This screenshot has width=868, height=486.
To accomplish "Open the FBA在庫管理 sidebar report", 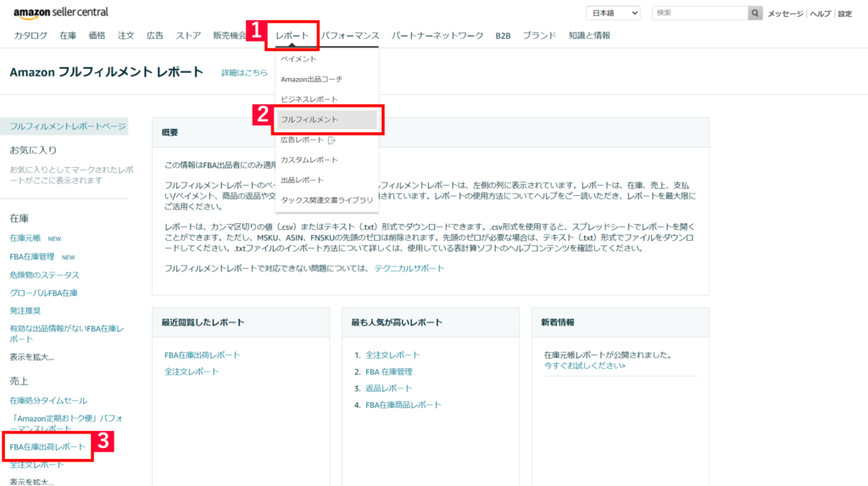I will coord(32,257).
